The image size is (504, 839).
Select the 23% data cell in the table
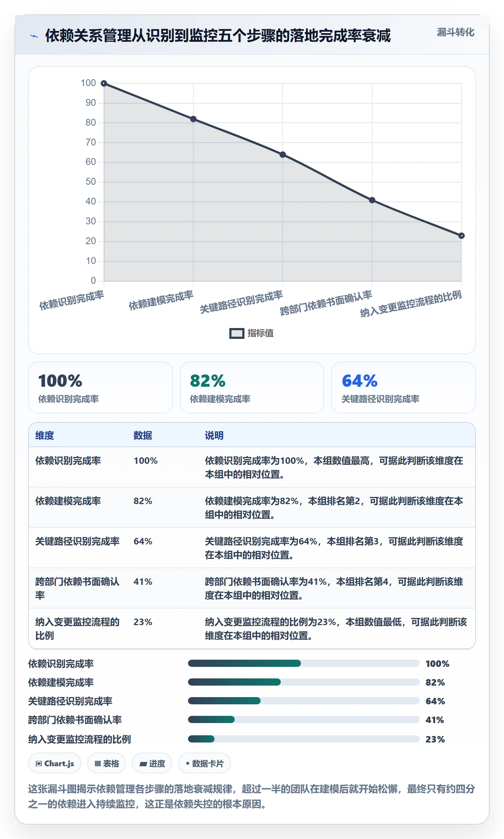click(x=143, y=622)
